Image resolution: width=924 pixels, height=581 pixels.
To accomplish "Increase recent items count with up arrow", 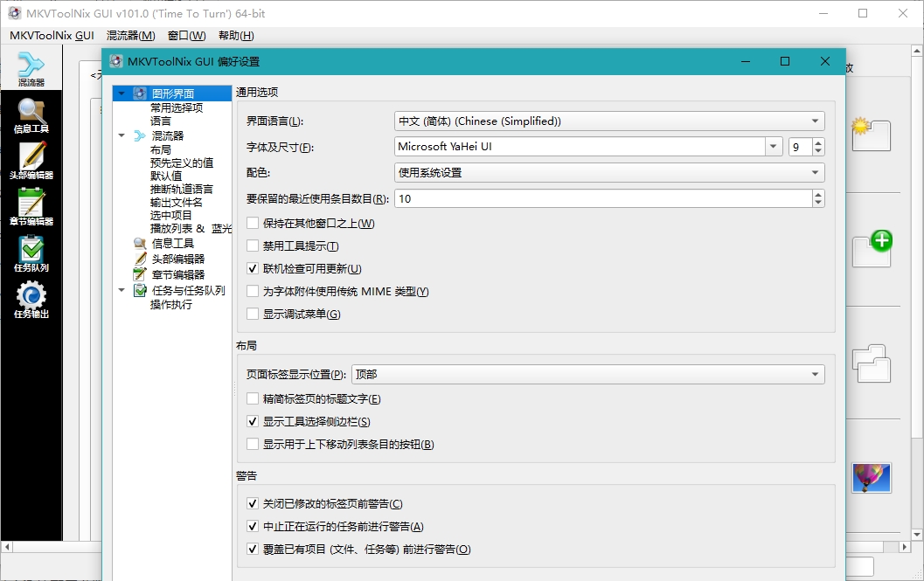I will click(818, 195).
